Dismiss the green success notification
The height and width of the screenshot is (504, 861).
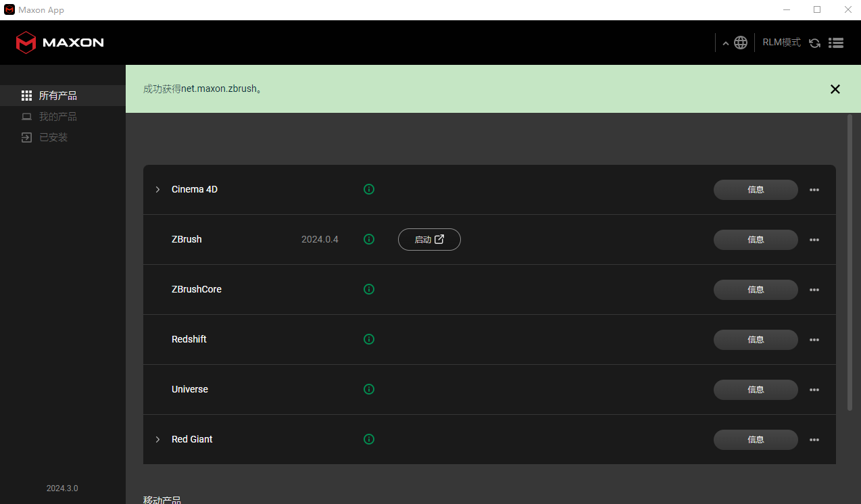[x=835, y=89]
